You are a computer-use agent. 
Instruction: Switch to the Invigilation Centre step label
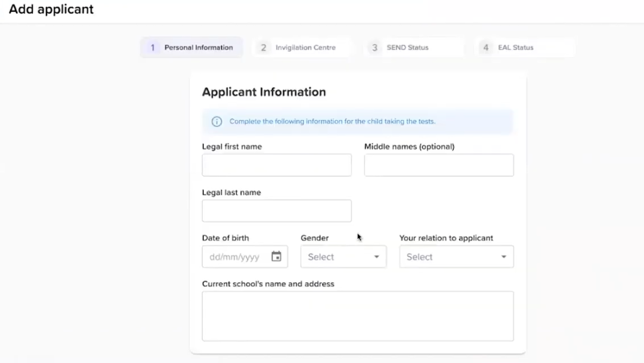point(305,48)
